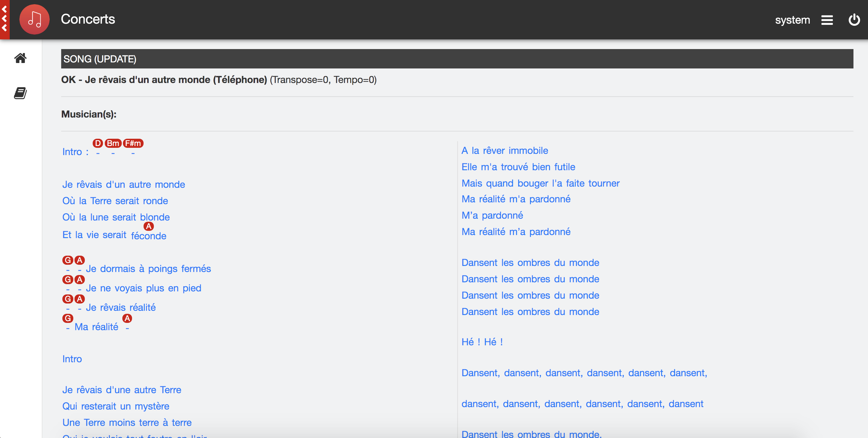Click lyric 'A la rêver immobile'

(x=505, y=150)
